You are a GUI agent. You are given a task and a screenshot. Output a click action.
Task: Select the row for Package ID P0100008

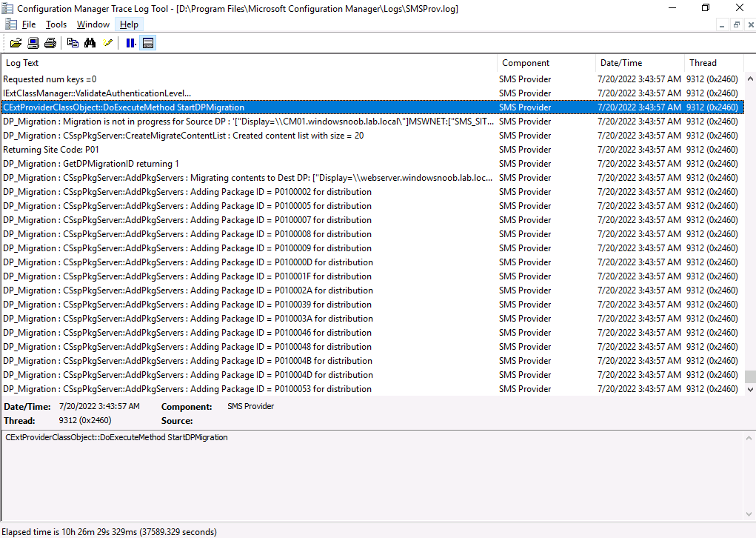(372, 234)
